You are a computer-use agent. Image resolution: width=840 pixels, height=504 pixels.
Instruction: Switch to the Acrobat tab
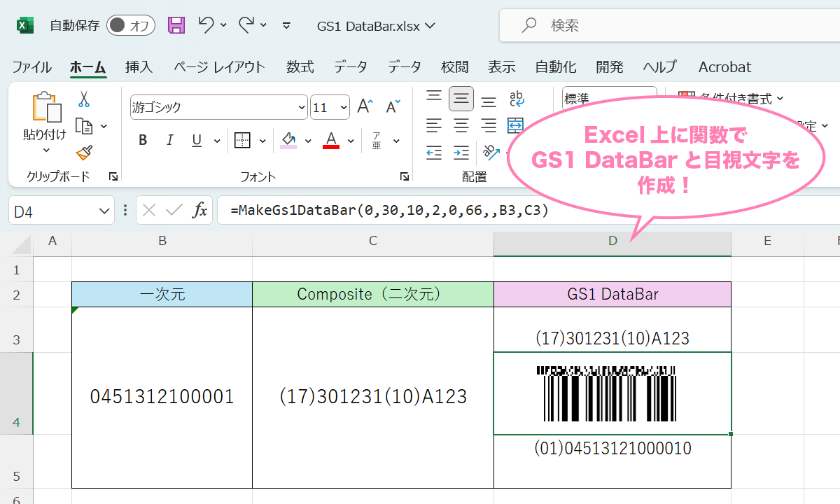(x=724, y=67)
